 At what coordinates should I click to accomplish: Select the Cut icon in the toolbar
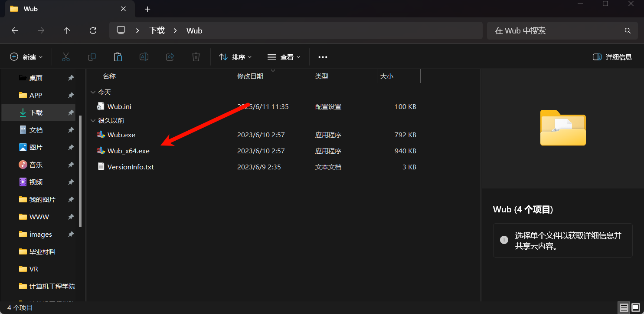65,57
